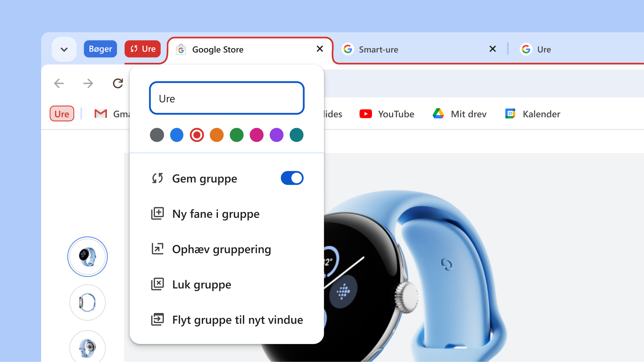This screenshot has width=644, height=362.
Task: Open the Mit drev bookmark
Action: pos(459,114)
